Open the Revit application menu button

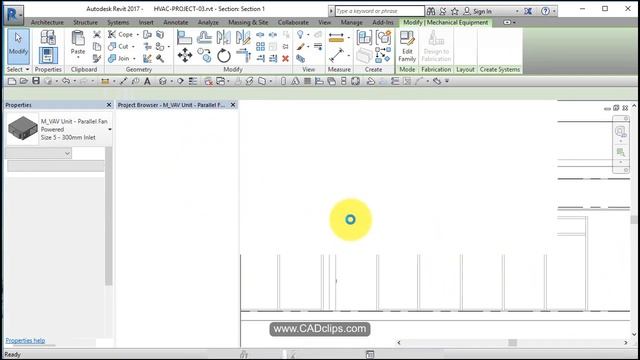(13, 16)
